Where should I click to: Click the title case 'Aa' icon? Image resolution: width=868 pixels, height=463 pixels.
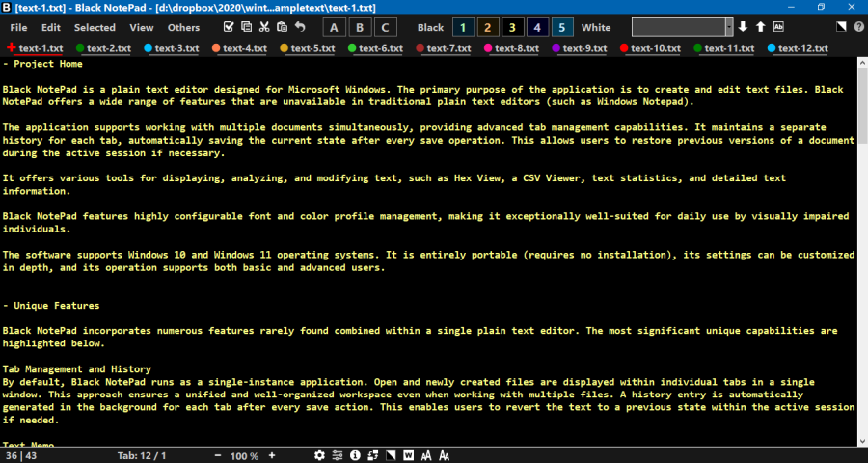click(x=444, y=455)
